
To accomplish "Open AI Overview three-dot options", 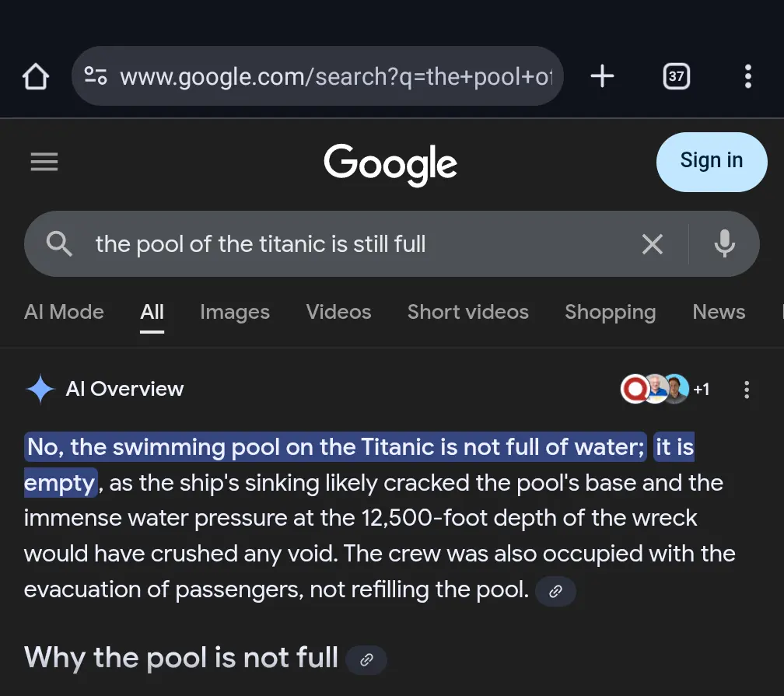I will coord(747,390).
